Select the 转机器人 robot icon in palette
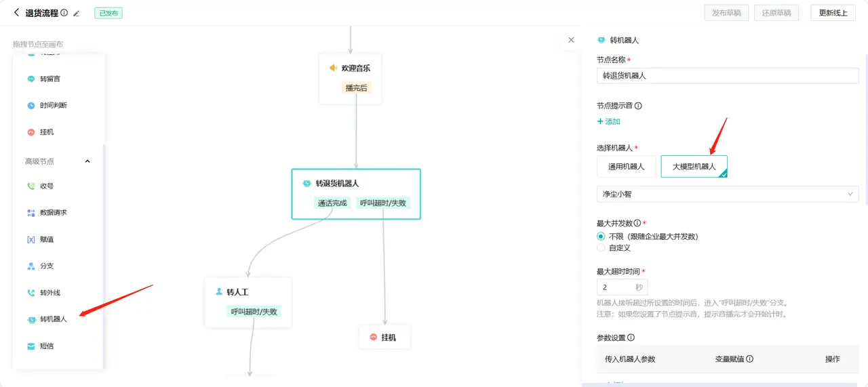868x387 pixels. [31, 319]
